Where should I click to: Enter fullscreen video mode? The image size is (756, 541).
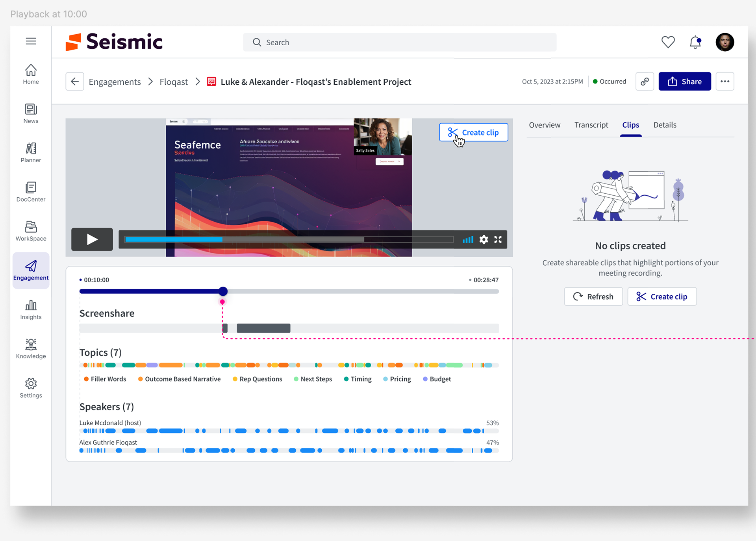click(498, 239)
